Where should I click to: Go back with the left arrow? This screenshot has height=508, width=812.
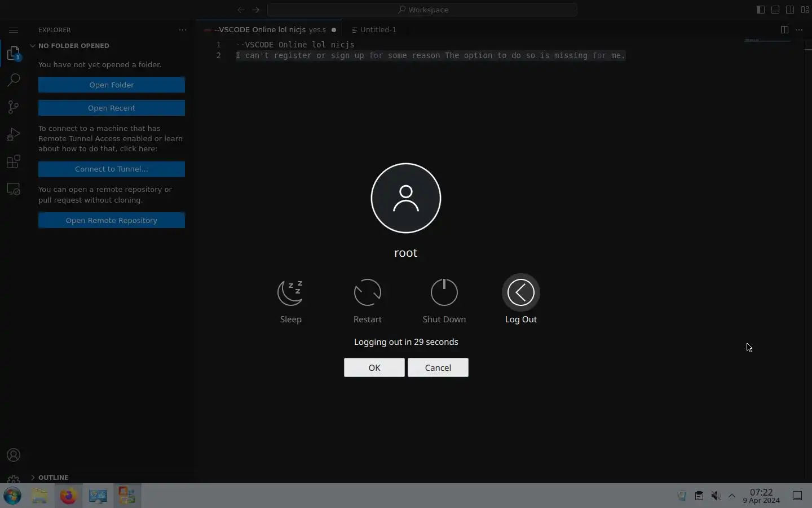point(241,10)
